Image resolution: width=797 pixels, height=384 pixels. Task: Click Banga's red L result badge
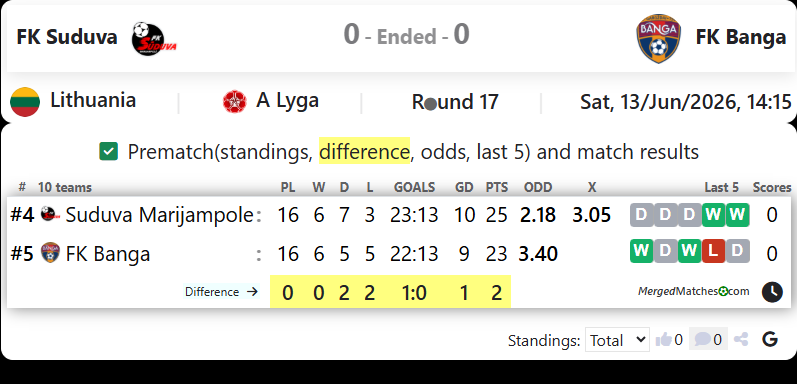tap(714, 251)
